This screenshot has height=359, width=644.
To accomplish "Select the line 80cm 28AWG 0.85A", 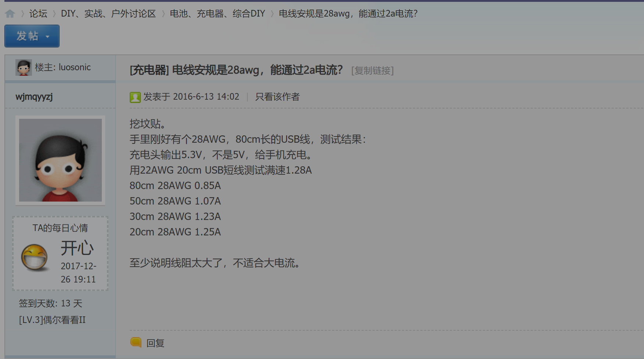I will tap(175, 186).
